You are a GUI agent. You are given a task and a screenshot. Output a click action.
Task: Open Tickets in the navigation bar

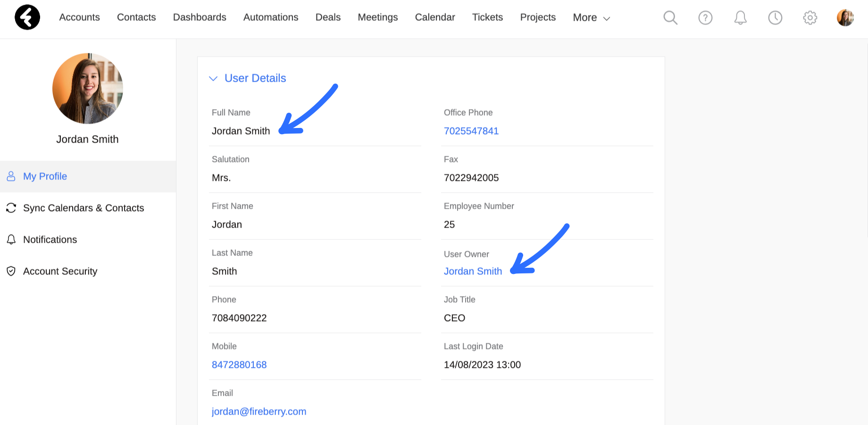coord(487,17)
